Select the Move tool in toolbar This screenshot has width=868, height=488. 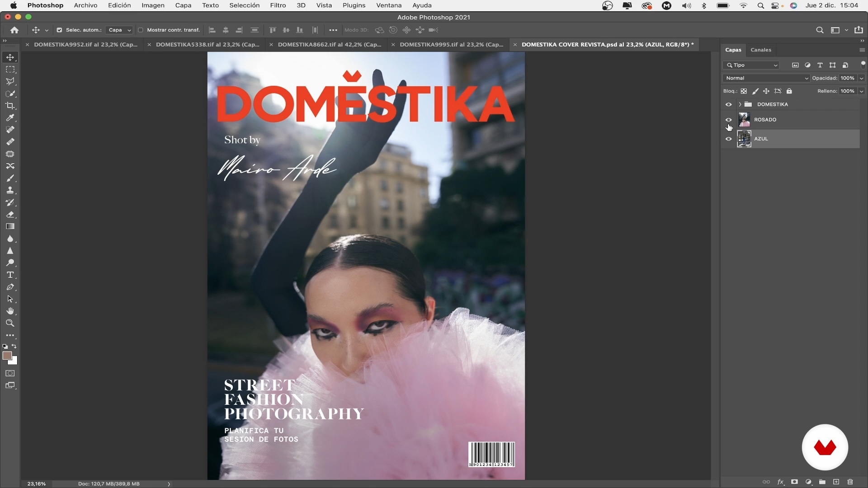pyautogui.click(x=10, y=57)
